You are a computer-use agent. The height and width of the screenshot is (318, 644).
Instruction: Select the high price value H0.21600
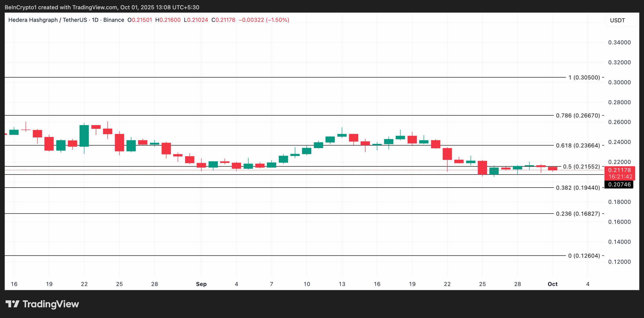pos(168,20)
